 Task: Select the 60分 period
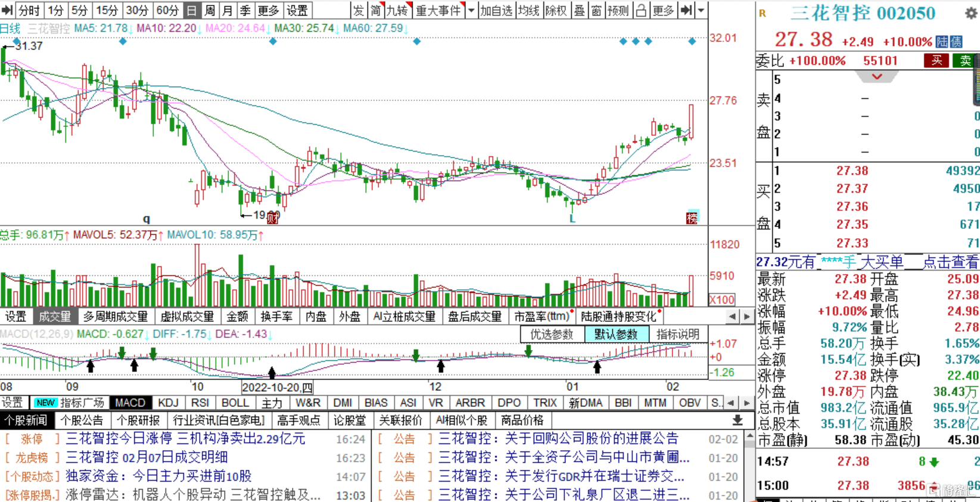(167, 10)
